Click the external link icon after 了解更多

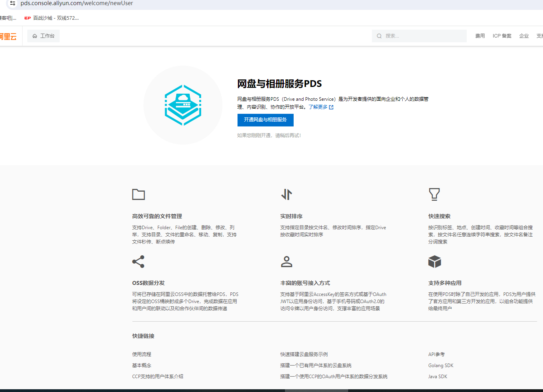[331, 107]
